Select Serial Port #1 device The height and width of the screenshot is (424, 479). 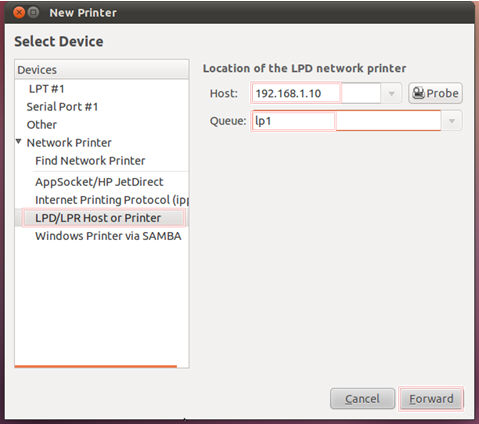[x=62, y=107]
